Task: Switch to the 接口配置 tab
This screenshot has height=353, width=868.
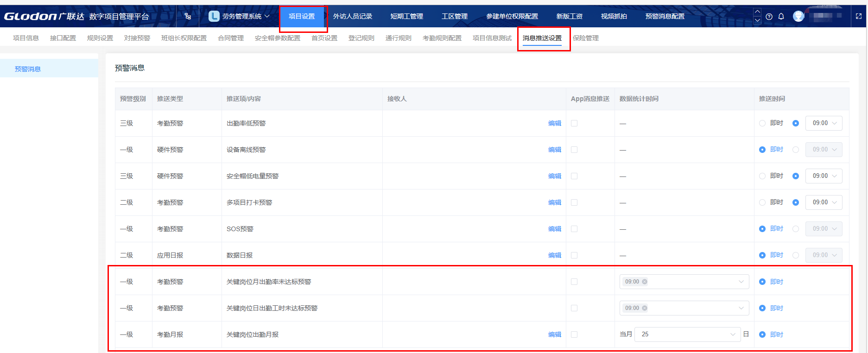Action: pyautogui.click(x=63, y=38)
